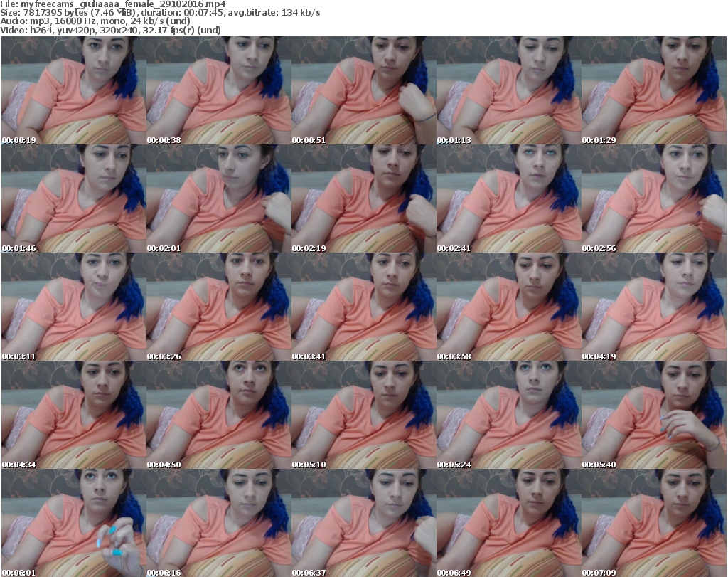Pick the thumbnail frame stamped 00:04:19
Viewport: 728px width, 577px height.
click(654, 307)
